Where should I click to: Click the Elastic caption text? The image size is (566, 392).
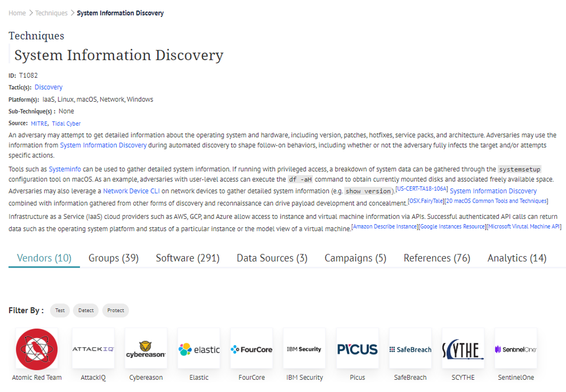(199, 378)
